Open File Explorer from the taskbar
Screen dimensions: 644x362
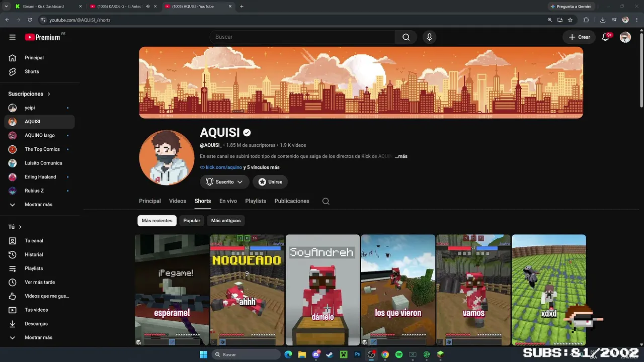302,354
